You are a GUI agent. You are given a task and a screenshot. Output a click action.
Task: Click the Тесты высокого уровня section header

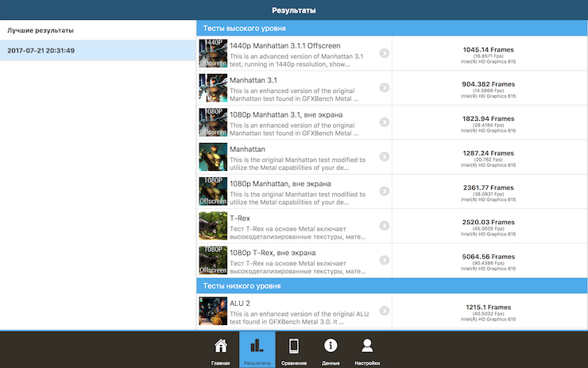392,29
